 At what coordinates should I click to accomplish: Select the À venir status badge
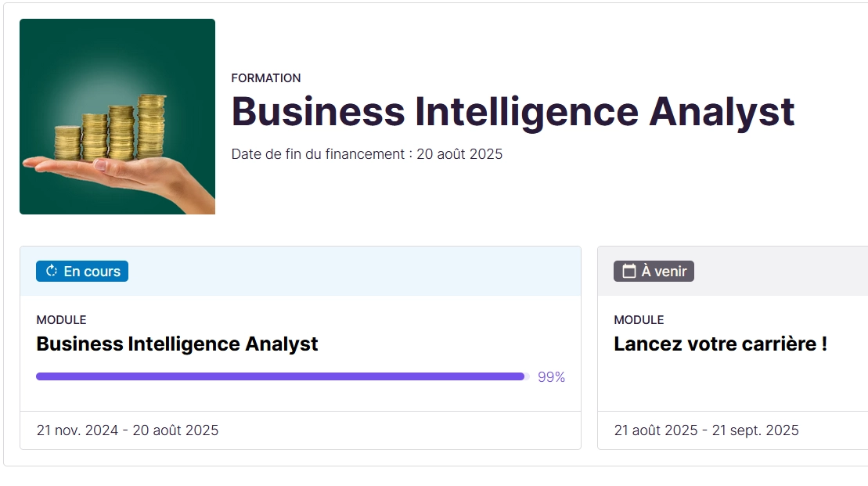click(654, 272)
